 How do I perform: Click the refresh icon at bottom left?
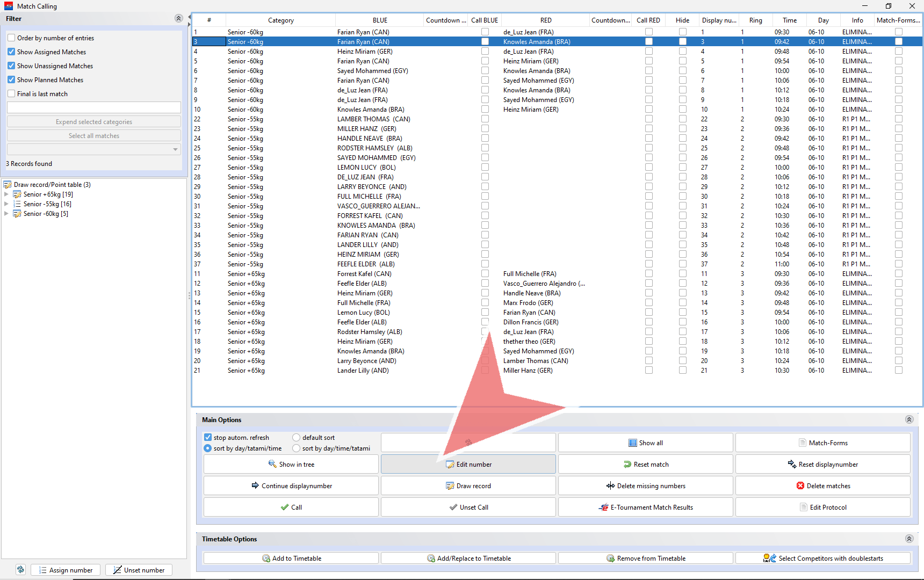[x=20, y=570]
